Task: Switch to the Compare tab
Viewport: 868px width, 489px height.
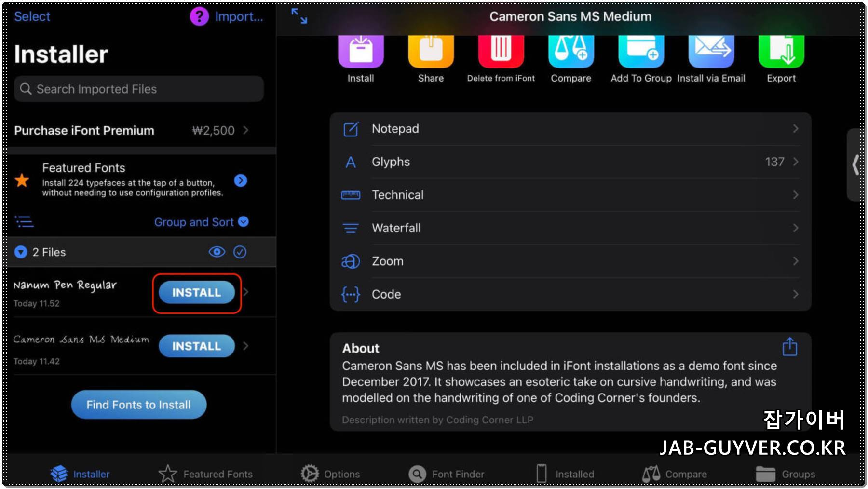Action: tap(675, 474)
